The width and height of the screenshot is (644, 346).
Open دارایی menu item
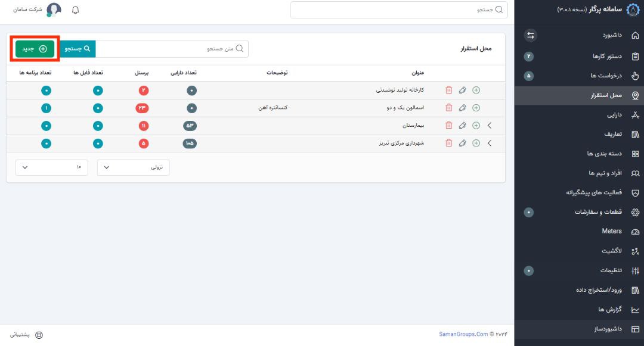(x=579, y=115)
